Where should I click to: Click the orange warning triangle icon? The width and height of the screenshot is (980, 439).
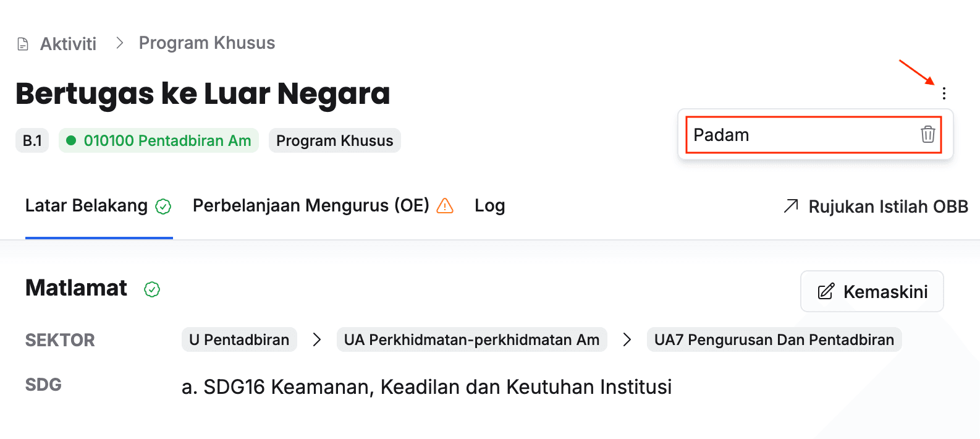tap(445, 206)
